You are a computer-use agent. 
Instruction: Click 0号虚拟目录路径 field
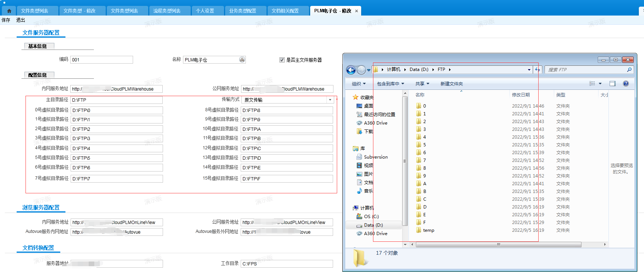point(117,110)
